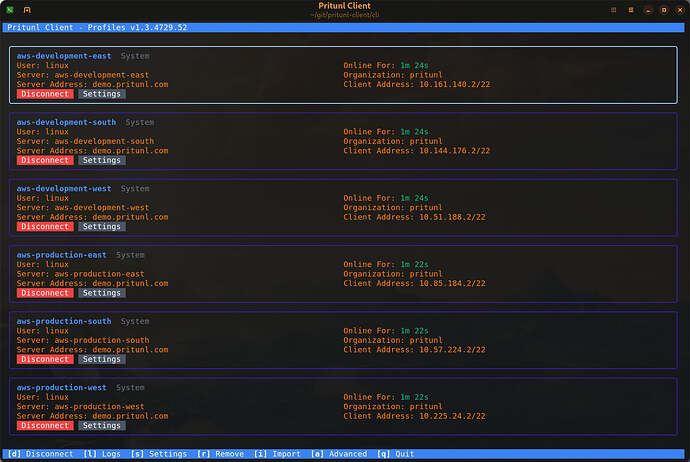Click client address 10.85.184.2/22
690x462 pixels.
[x=452, y=283]
